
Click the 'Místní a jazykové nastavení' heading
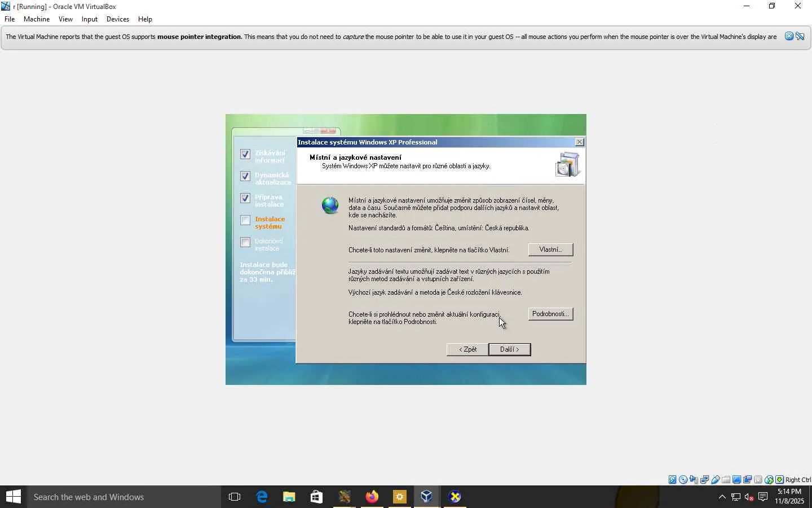[x=355, y=157]
